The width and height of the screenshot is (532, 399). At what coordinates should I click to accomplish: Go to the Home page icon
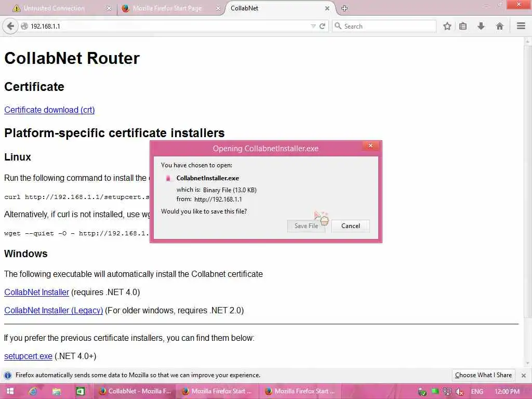[499, 26]
